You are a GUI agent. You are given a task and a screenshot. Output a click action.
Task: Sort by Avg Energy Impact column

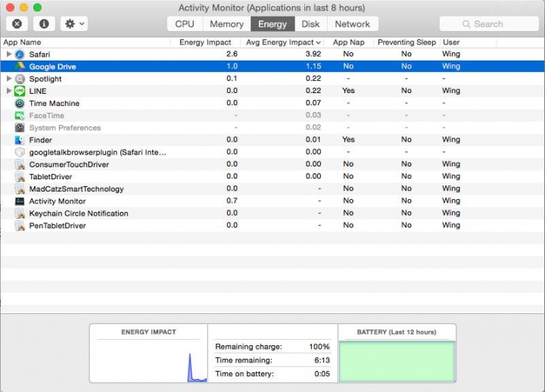click(x=282, y=42)
